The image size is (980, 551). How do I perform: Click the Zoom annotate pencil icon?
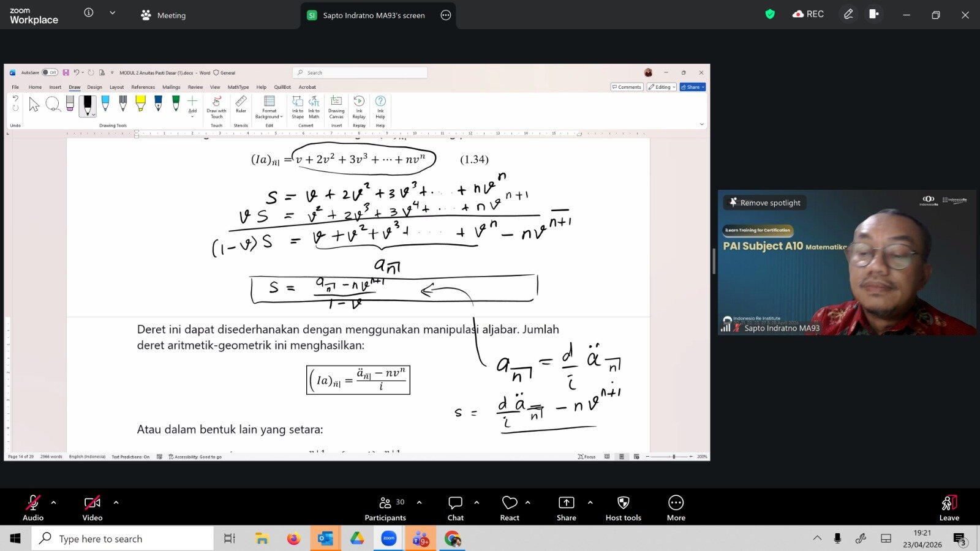[848, 14]
